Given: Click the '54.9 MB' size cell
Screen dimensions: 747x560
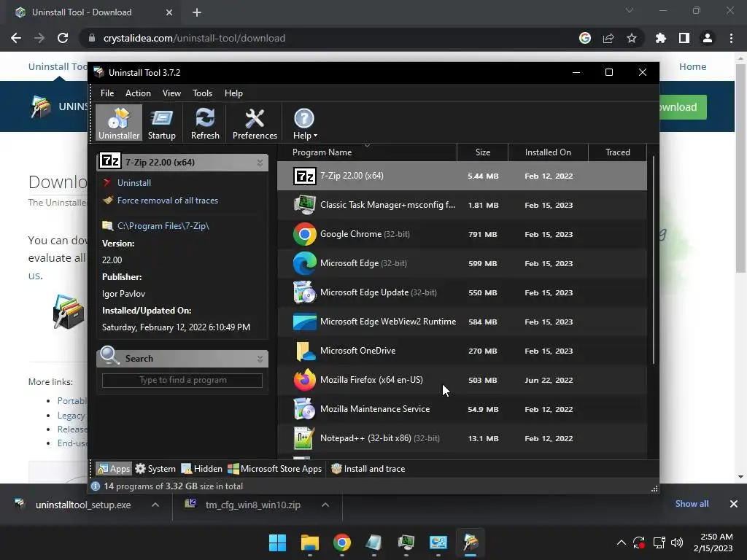Looking at the screenshot, I should click(483, 409).
